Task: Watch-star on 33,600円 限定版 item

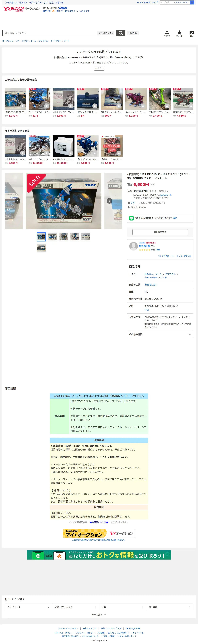Action: pyautogui.click(x=71, y=153)
